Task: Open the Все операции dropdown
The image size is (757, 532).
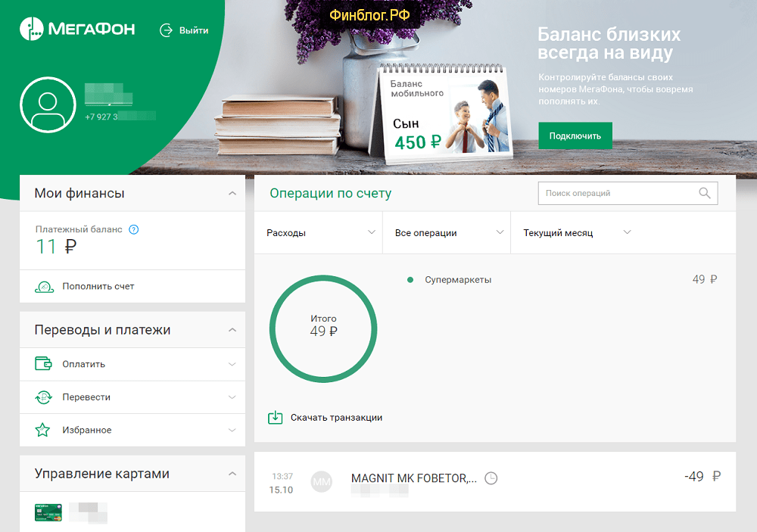Action: pos(448,233)
